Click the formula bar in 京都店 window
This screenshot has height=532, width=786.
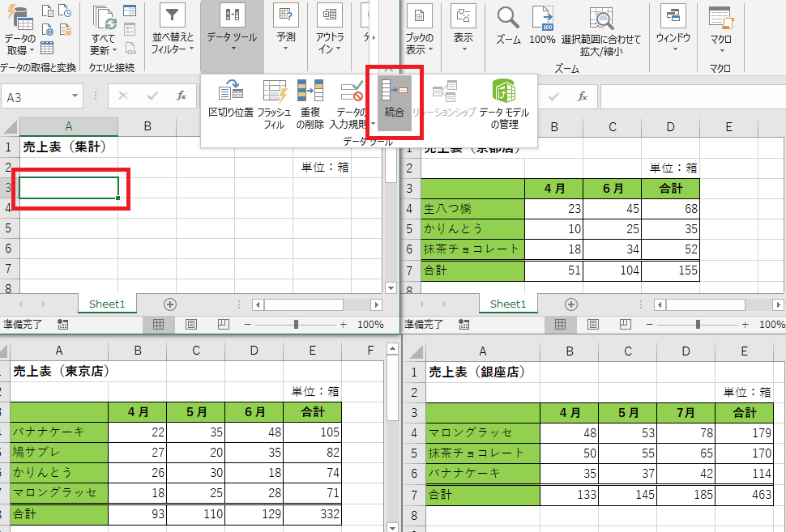[694, 96]
